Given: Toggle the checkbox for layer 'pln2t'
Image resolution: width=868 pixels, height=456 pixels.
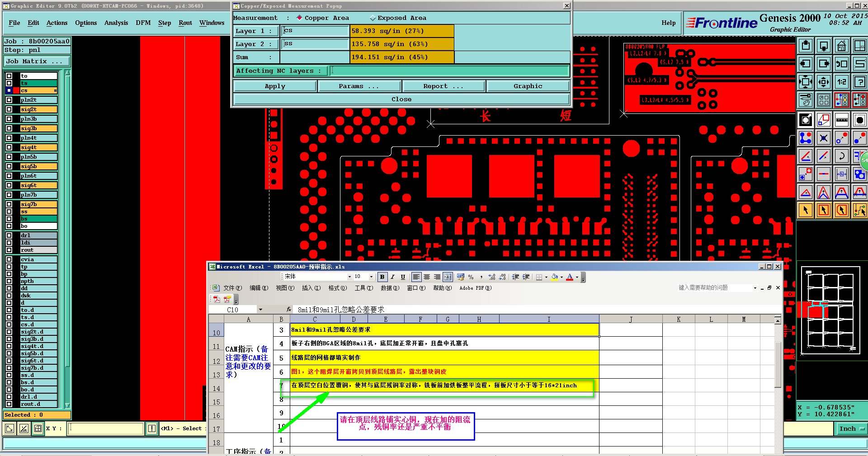Looking at the screenshot, I should pyautogui.click(x=9, y=100).
